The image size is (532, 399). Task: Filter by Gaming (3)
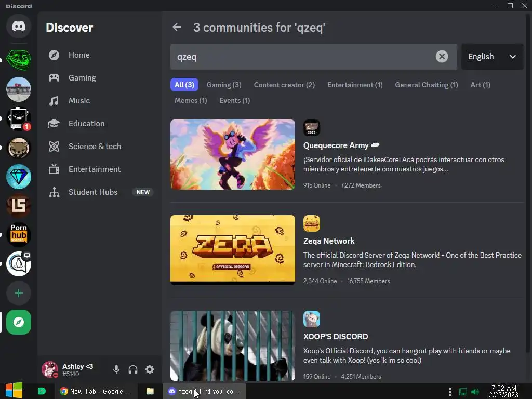pyautogui.click(x=224, y=85)
